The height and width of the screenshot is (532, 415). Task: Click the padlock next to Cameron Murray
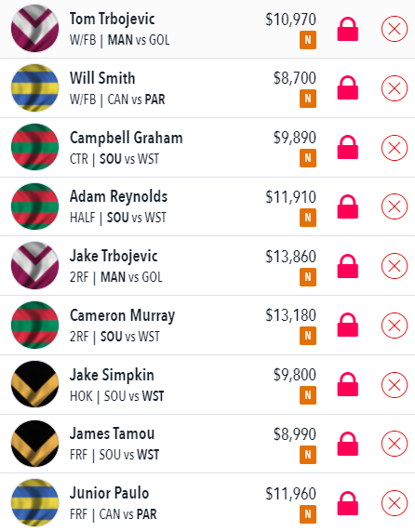[347, 325]
